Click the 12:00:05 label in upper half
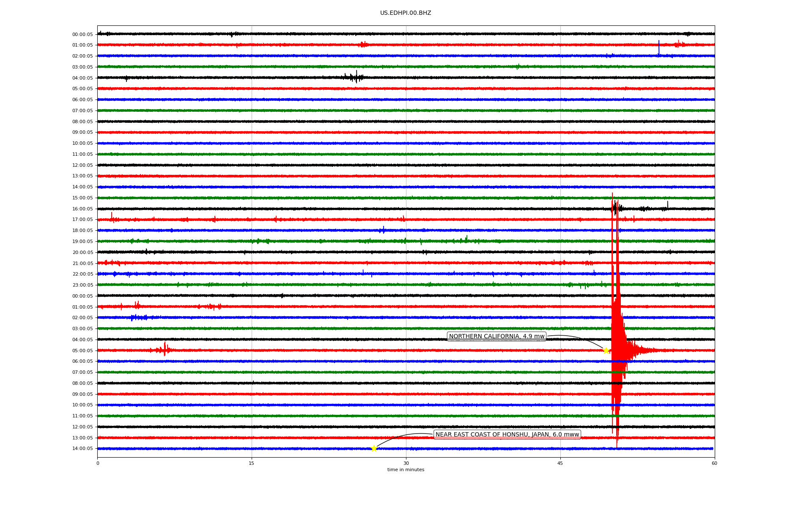The image size is (812, 508). coord(82,165)
